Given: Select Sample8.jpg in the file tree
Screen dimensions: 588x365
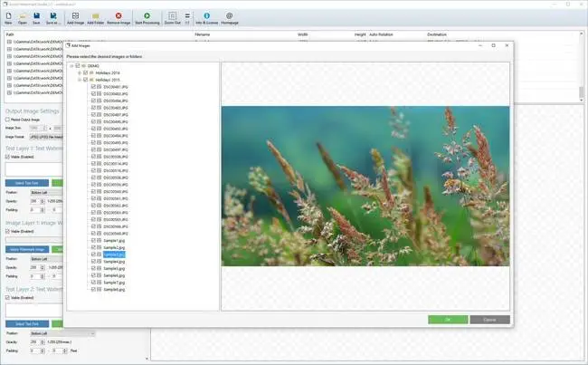Looking at the screenshot, I should (112, 289).
